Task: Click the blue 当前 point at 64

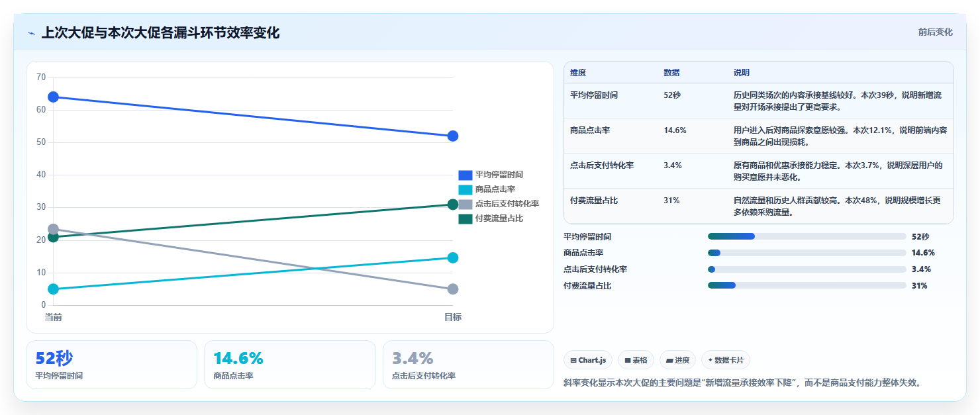Action: [54, 97]
